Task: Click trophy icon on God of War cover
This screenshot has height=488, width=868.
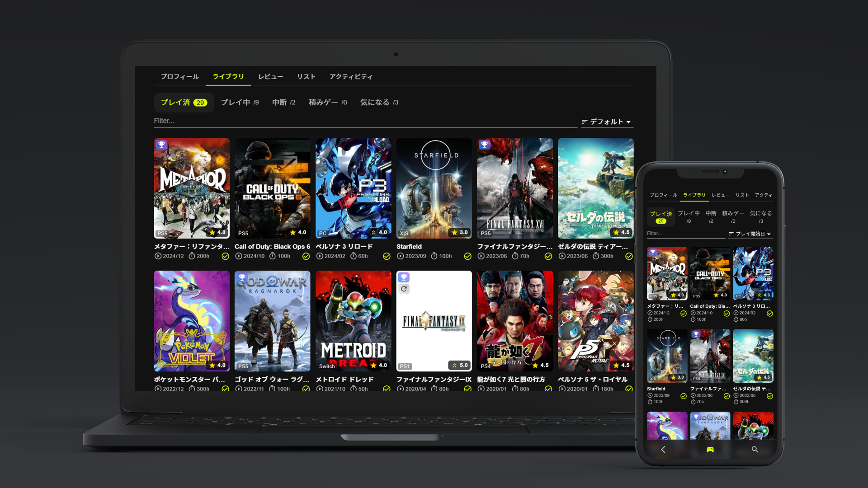Action: coord(242,277)
